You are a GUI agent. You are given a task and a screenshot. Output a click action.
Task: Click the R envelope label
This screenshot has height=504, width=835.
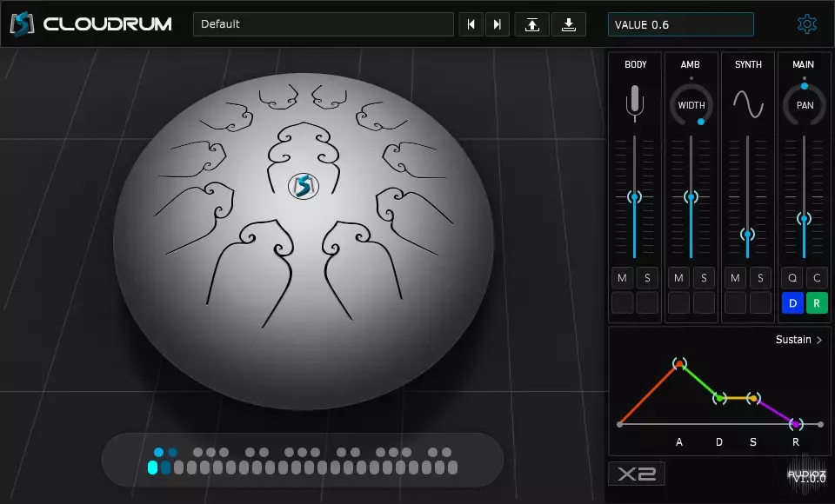click(x=796, y=441)
